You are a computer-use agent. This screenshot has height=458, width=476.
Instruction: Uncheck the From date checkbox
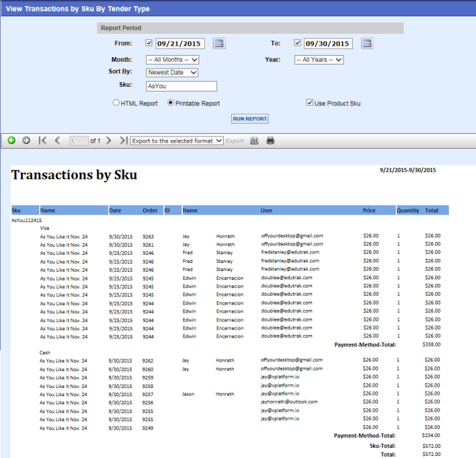coord(149,43)
